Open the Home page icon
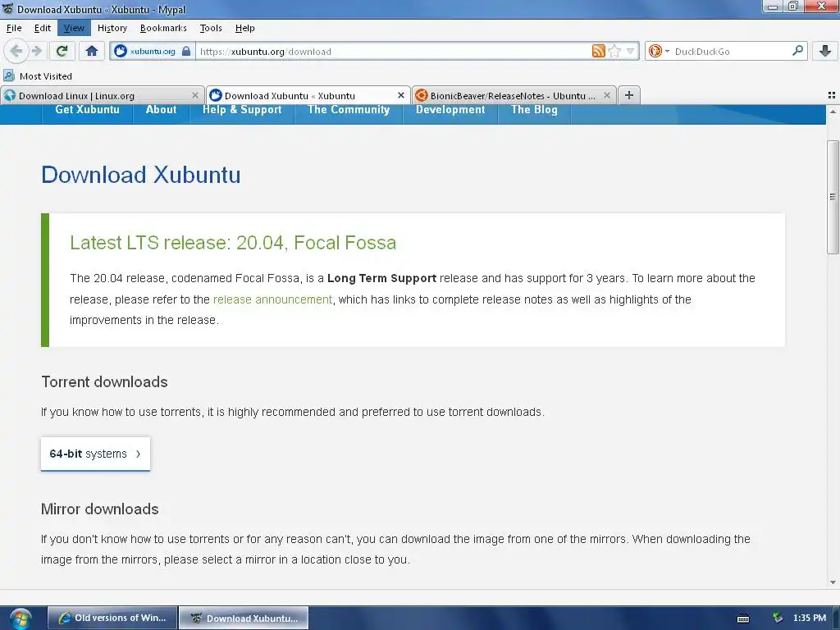840x630 pixels. coord(92,52)
